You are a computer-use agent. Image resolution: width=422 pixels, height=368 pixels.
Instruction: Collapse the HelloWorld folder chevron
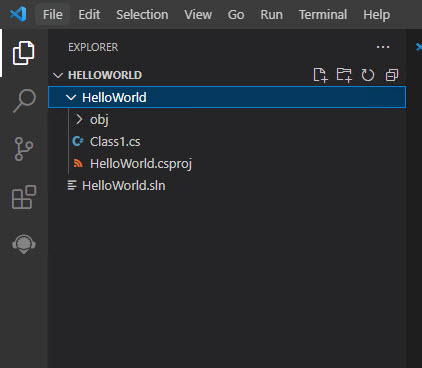(x=71, y=97)
